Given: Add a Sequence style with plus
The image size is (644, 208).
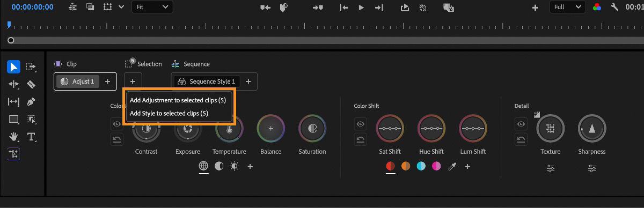Looking at the screenshot, I should (x=248, y=81).
